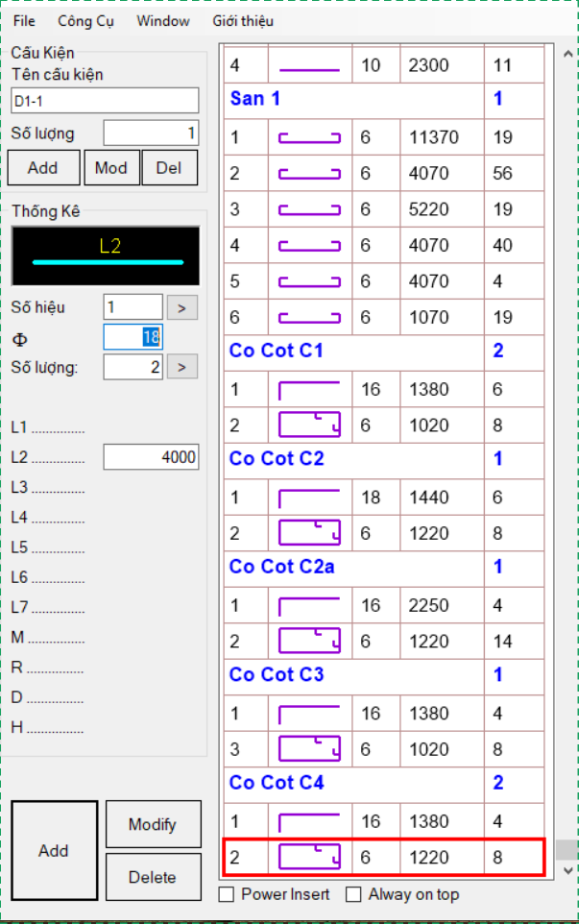Select the stirrup icon in the highlighted Co Cot C4 row
Viewport: 579px width, 924px height.
click(310, 857)
